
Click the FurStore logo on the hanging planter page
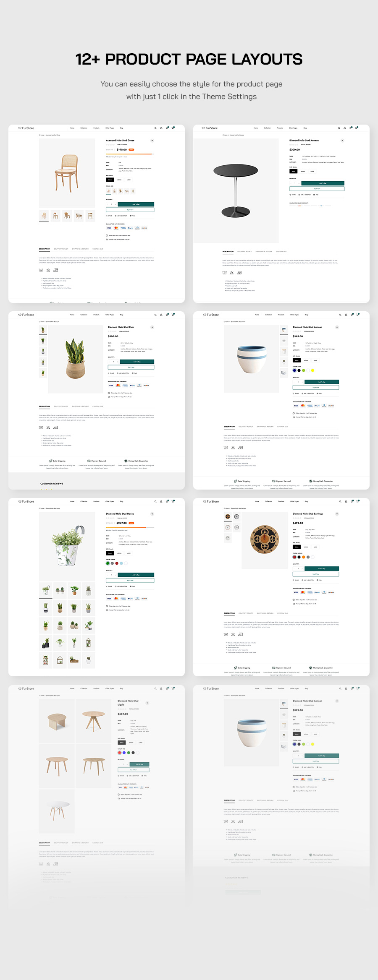26,501
